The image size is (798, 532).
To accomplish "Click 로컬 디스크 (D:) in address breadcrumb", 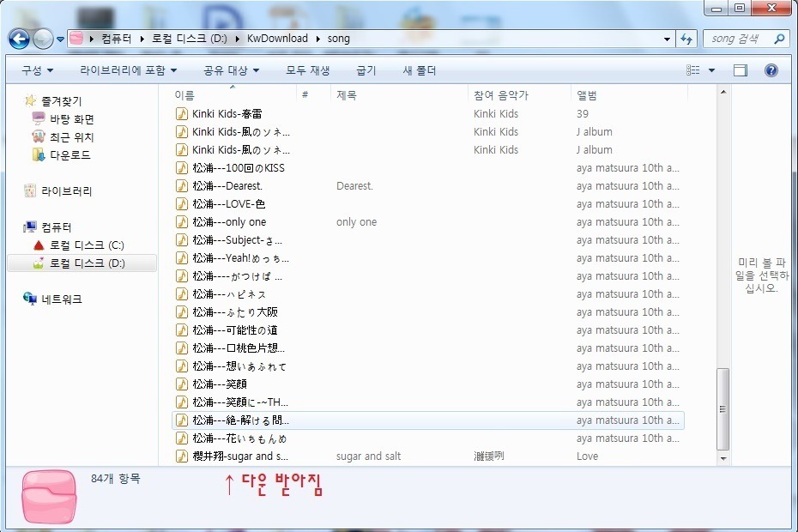I will click(190, 39).
